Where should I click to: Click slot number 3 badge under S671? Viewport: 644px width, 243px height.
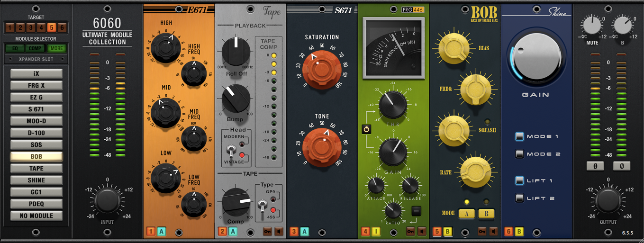294,232
